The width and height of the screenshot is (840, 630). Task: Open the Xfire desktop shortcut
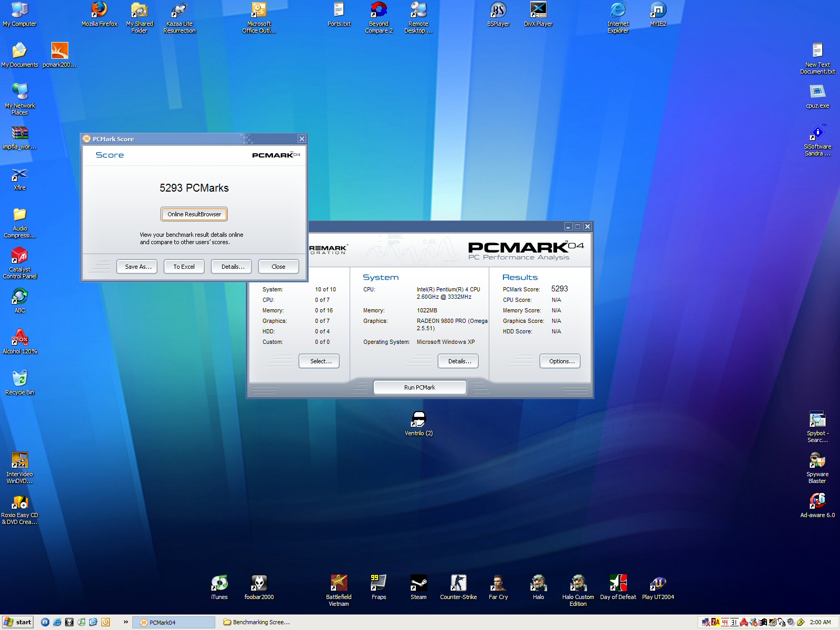point(19,178)
